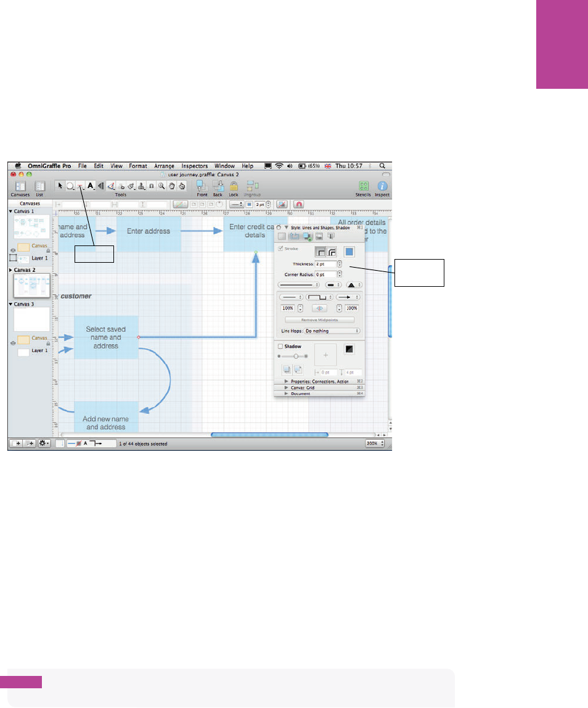The image size is (588, 708).
Task: Expand the Canvas 2 tree item
Action: point(11,270)
